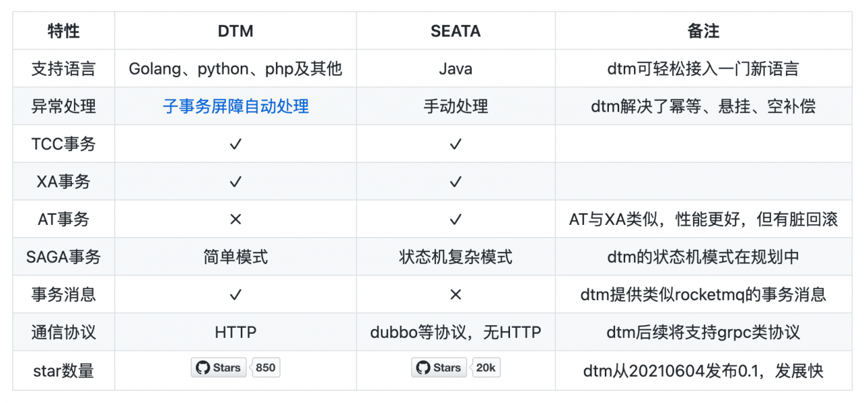The image size is (868, 403).
Task: Click the DTM checkmark in TCC事务 row
Action: [235, 144]
